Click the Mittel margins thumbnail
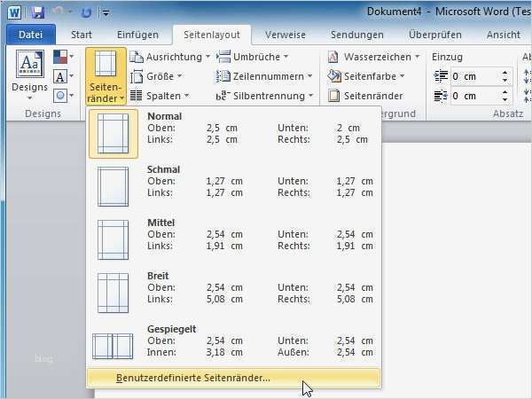The image size is (532, 399). point(113,239)
